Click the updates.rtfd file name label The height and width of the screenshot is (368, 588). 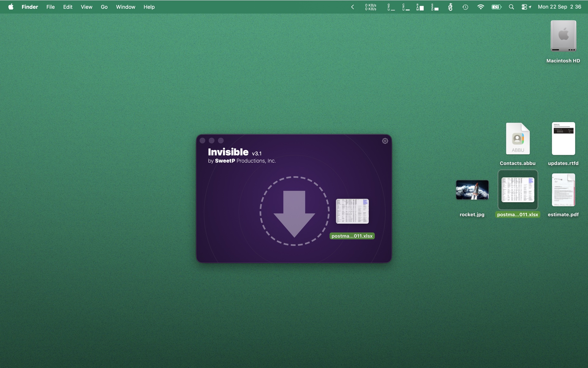[x=563, y=163]
